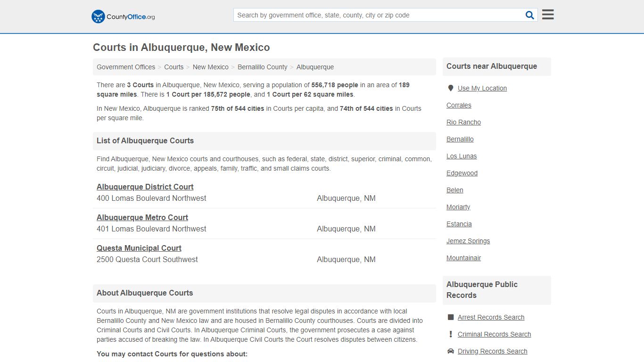View courts near Belen
The image size is (644, 362).
(455, 190)
